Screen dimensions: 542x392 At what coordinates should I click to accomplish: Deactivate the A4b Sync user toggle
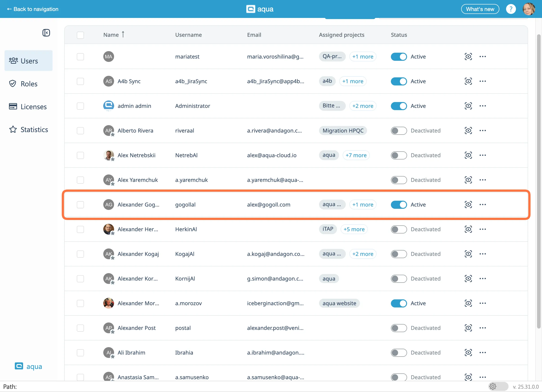coord(399,81)
